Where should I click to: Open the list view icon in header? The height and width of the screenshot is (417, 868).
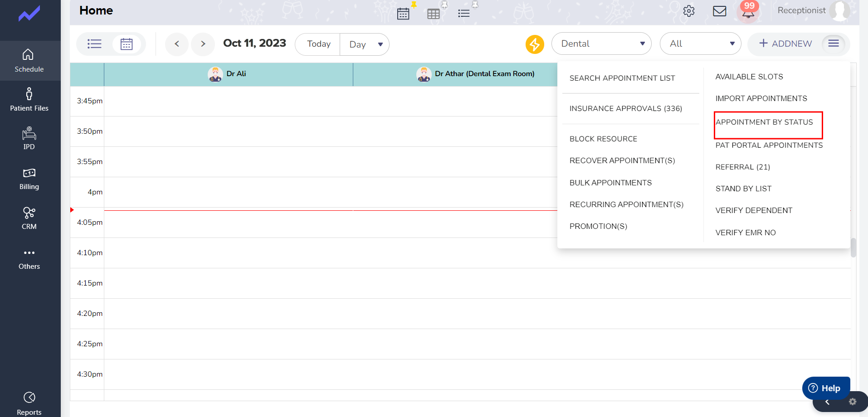(x=464, y=14)
